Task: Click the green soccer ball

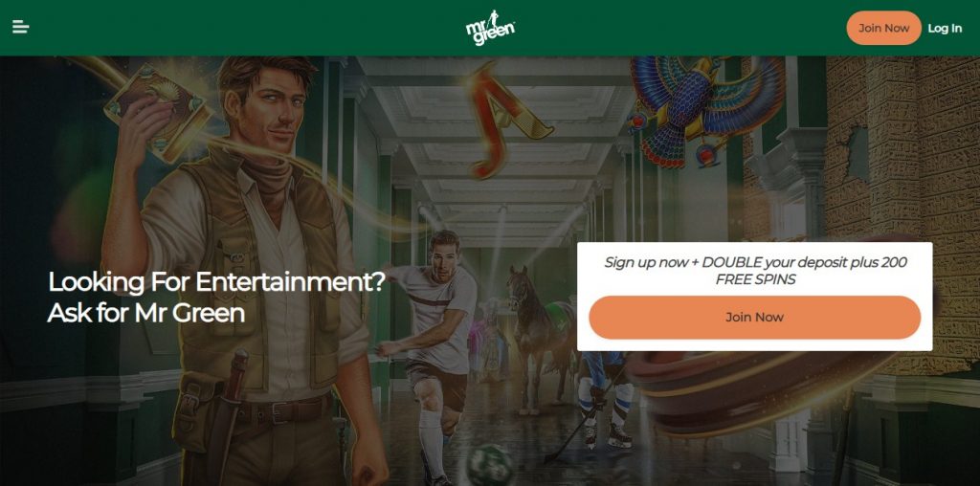Action: point(491,465)
